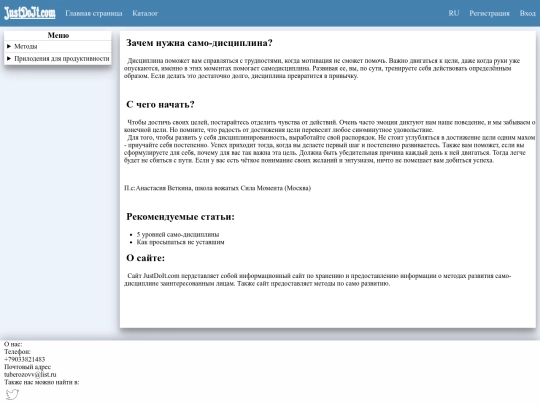Click phone number +79033821483

(24, 359)
